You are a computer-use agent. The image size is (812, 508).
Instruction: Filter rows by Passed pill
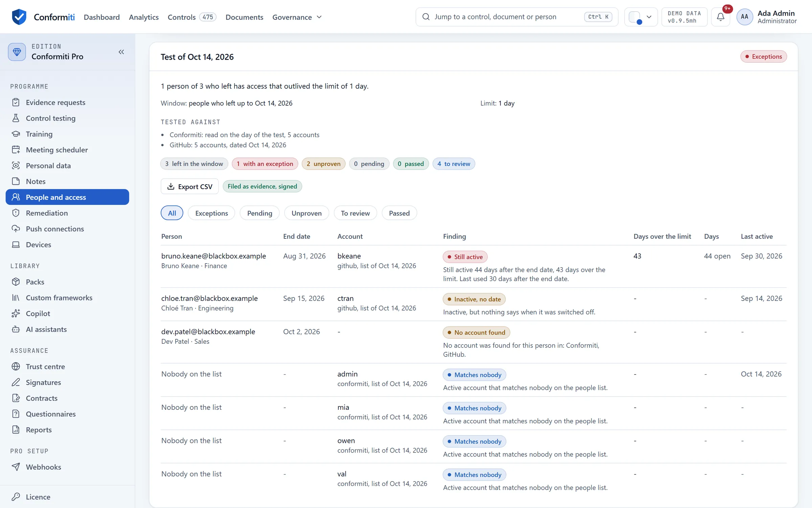pyautogui.click(x=399, y=213)
